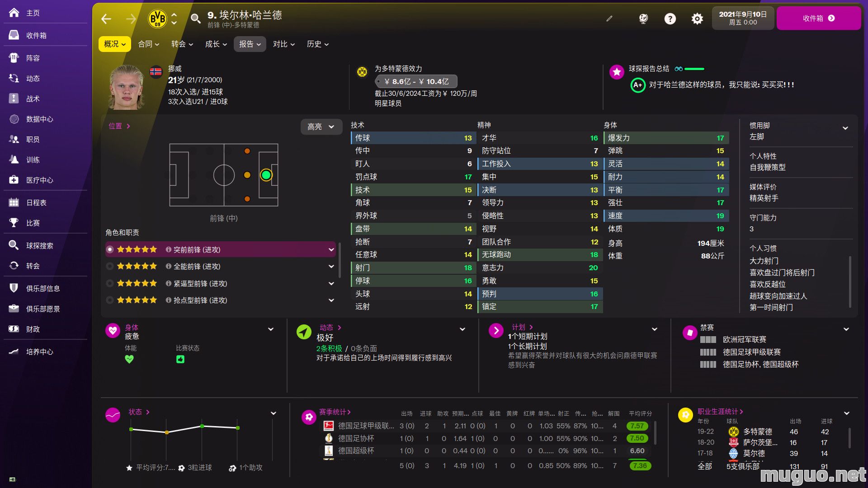Open the 报告 reports menu

click(250, 44)
